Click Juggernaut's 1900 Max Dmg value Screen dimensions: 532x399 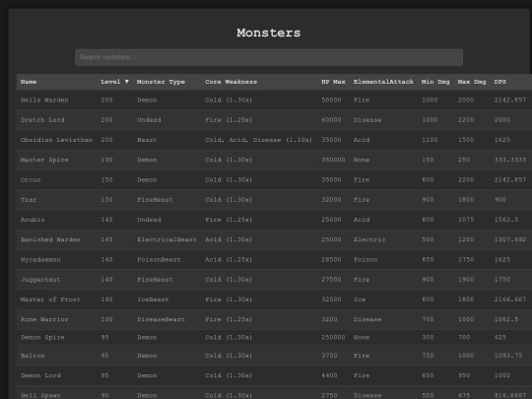tap(466, 280)
